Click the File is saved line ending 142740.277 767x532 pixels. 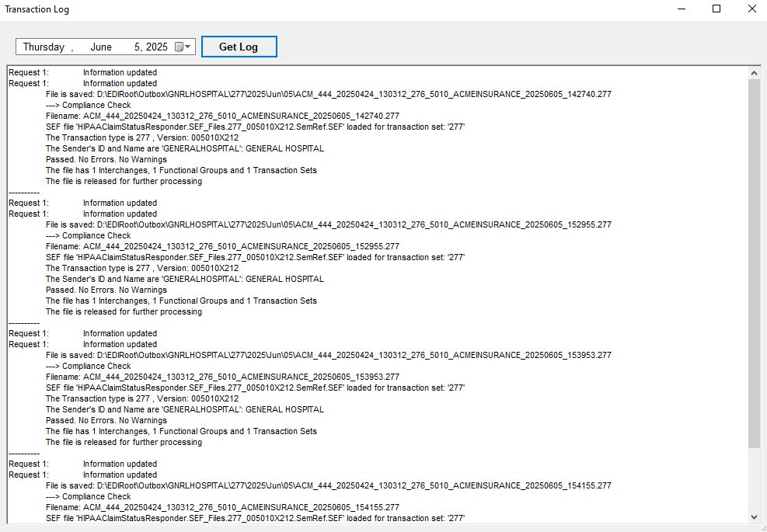329,94
